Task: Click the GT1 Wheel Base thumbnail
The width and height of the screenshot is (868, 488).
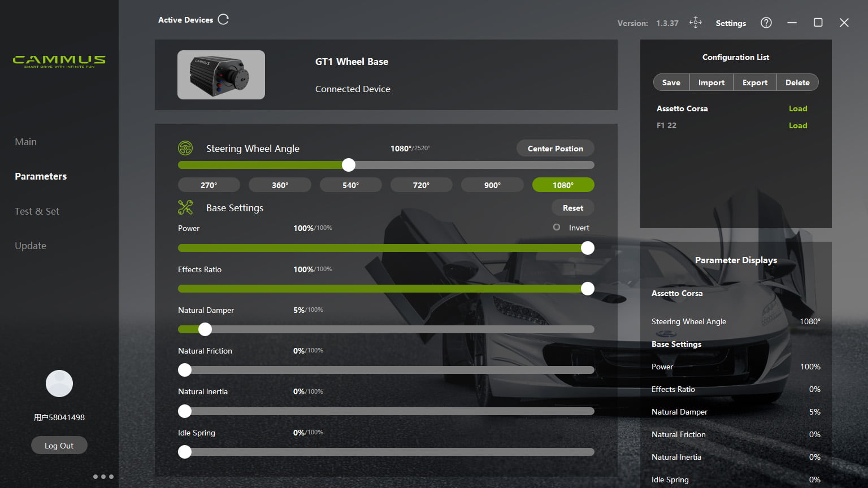Action: coord(221,75)
